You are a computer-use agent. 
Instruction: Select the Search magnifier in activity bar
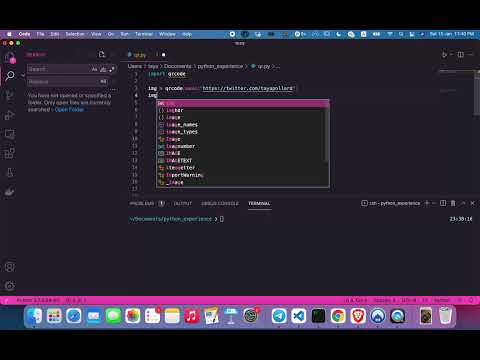click(x=10, y=76)
